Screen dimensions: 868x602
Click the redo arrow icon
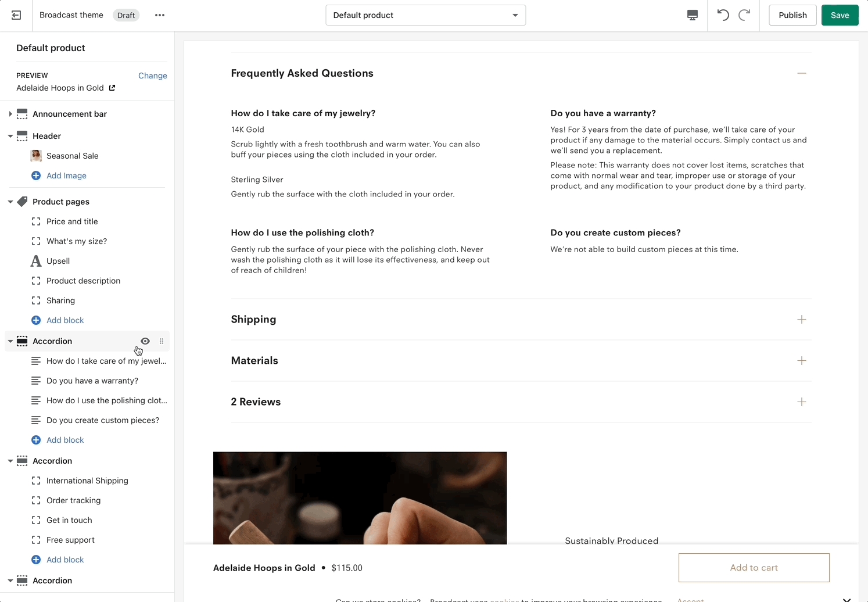[x=744, y=15]
